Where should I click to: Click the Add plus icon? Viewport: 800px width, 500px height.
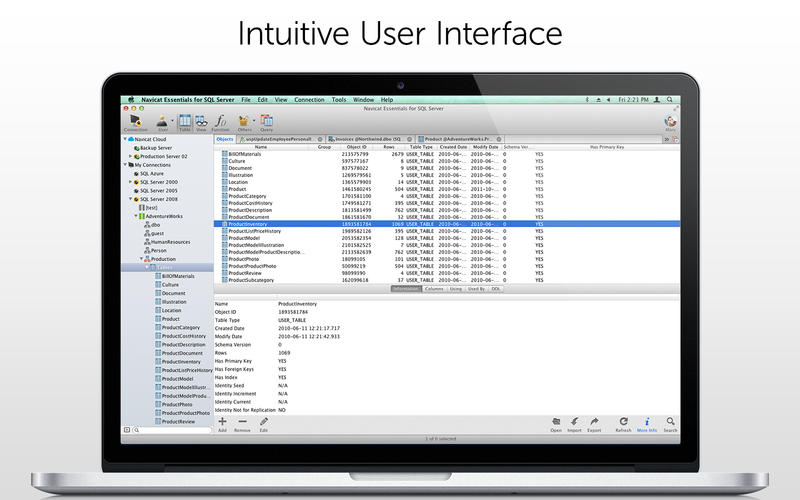[x=222, y=421]
